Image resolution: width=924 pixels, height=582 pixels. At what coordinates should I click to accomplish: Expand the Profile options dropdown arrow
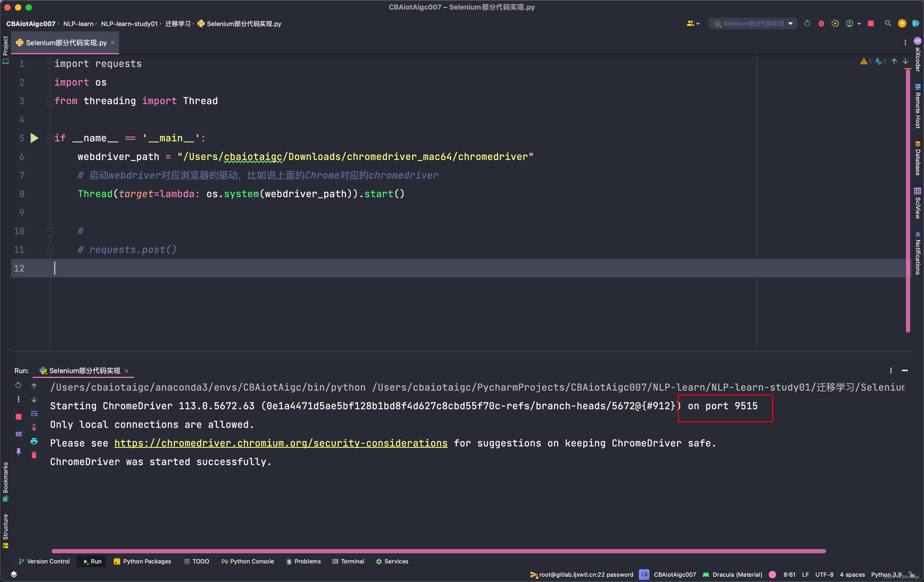[859, 24]
